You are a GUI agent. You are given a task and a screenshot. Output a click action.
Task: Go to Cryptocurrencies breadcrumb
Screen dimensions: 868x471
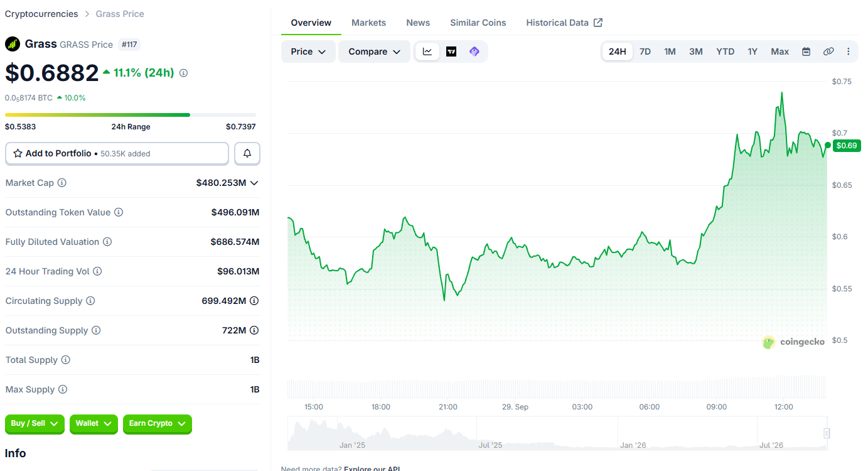41,14
